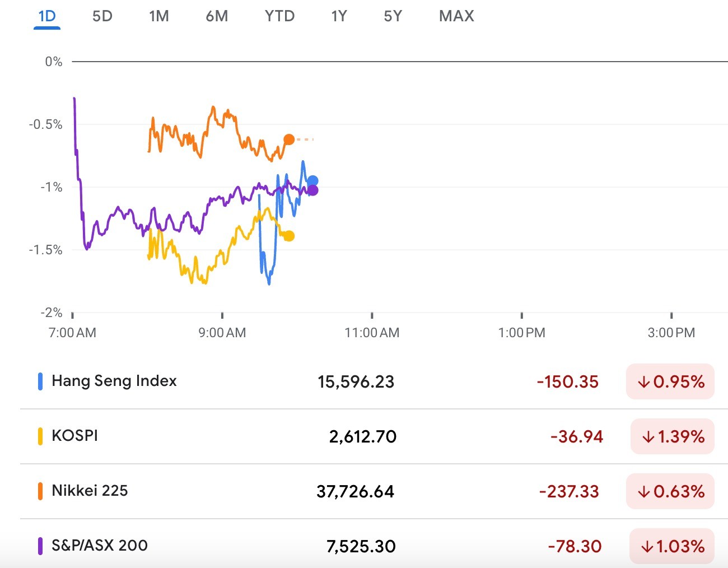Click the 9:00 AM axis label
This screenshot has width=728, height=568.
click(x=222, y=333)
